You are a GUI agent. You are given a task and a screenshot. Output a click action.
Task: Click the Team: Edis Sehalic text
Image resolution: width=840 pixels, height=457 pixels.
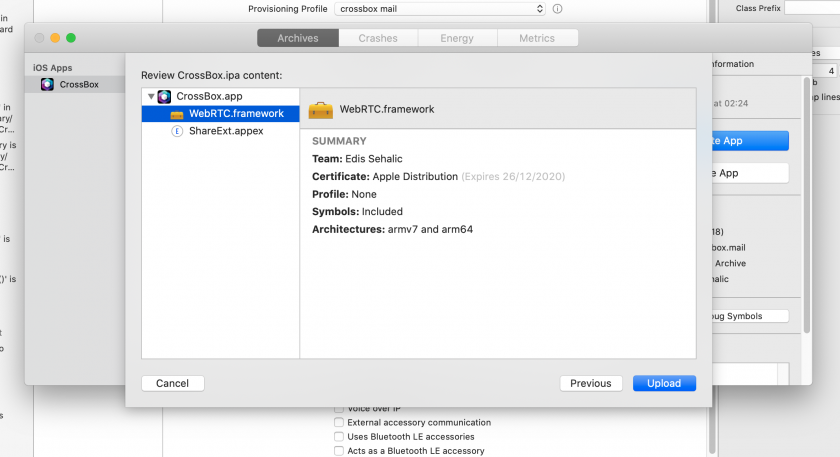(357, 159)
